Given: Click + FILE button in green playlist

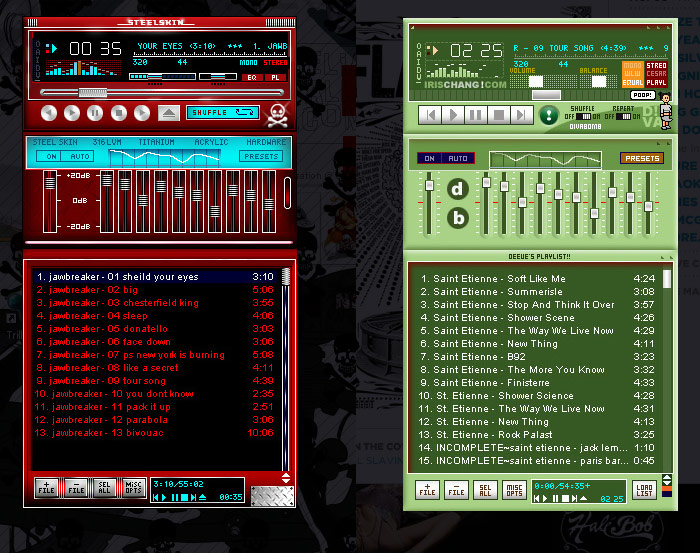Looking at the screenshot, I should click(427, 490).
